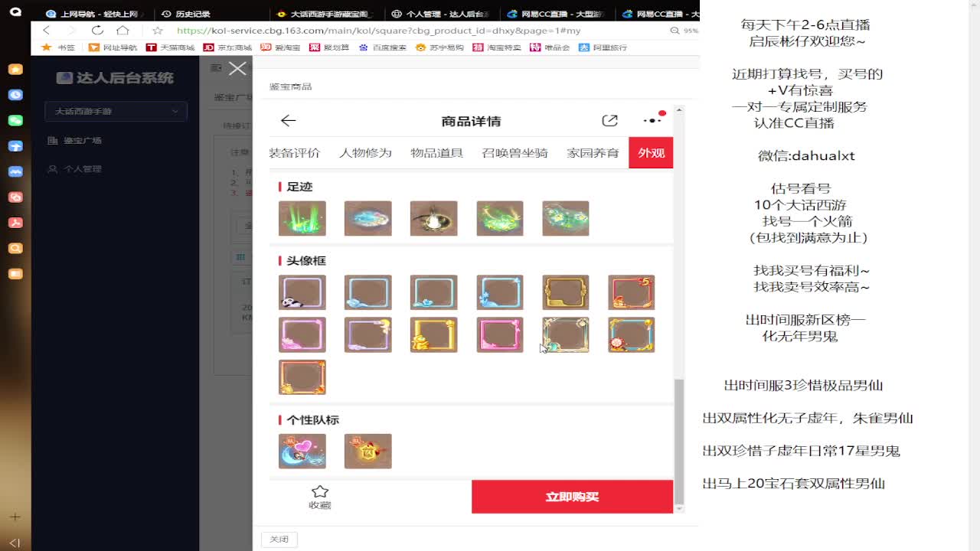980x551 pixels.
Task: Open the 物品道具 tab
Action: click(436, 153)
